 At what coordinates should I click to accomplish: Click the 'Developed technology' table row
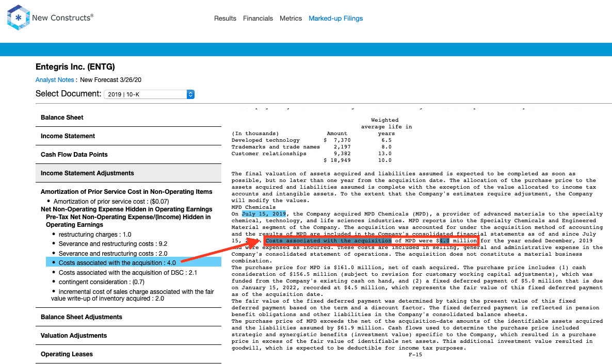312,140
